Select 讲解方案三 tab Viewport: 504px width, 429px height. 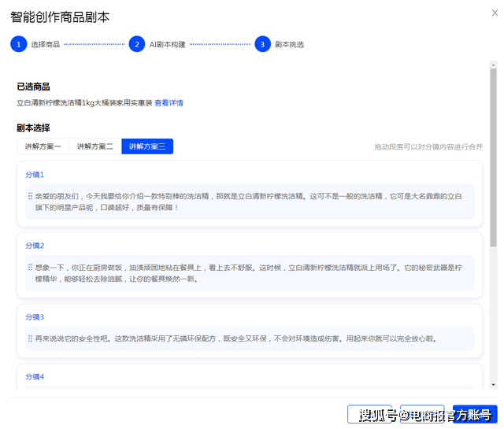pos(147,146)
